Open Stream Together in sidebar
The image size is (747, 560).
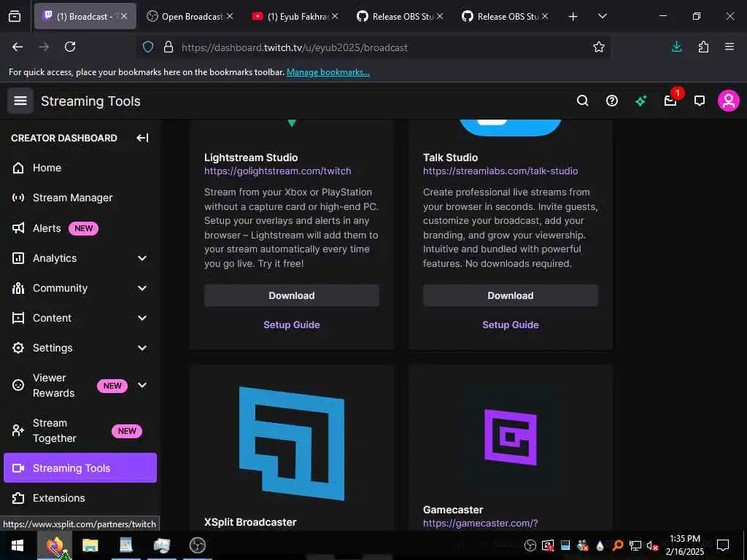click(x=80, y=430)
